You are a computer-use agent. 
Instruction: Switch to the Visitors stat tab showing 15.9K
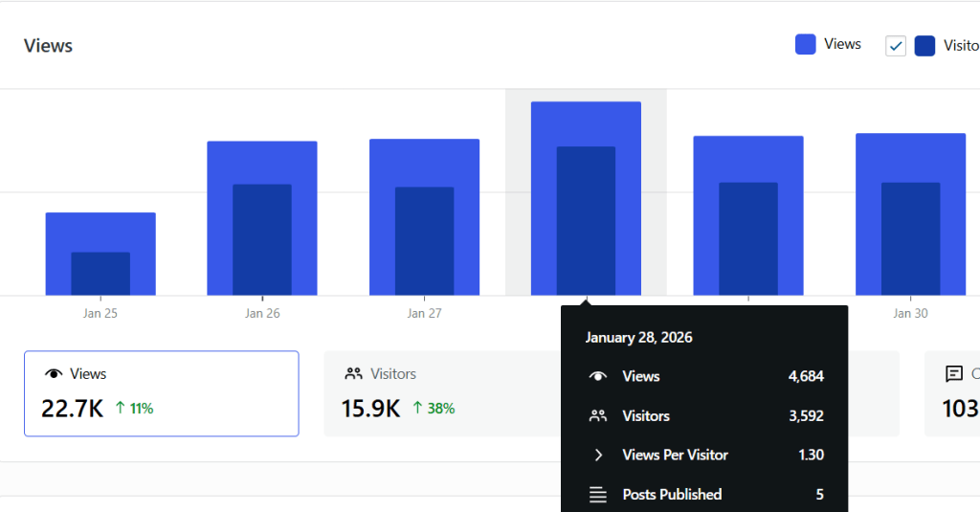click(440, 393)
